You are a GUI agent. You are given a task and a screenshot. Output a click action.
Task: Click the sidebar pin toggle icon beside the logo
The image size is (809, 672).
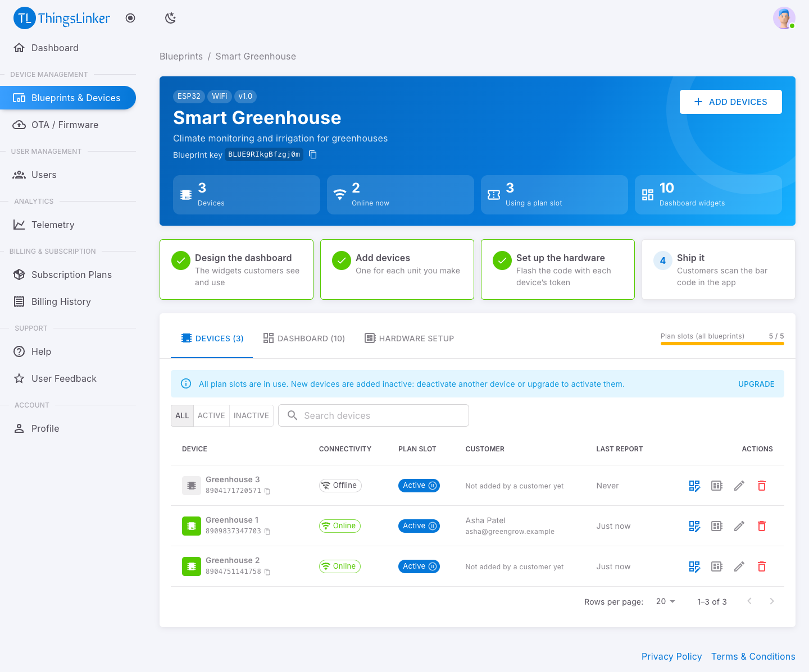click(x=130, y=18)
